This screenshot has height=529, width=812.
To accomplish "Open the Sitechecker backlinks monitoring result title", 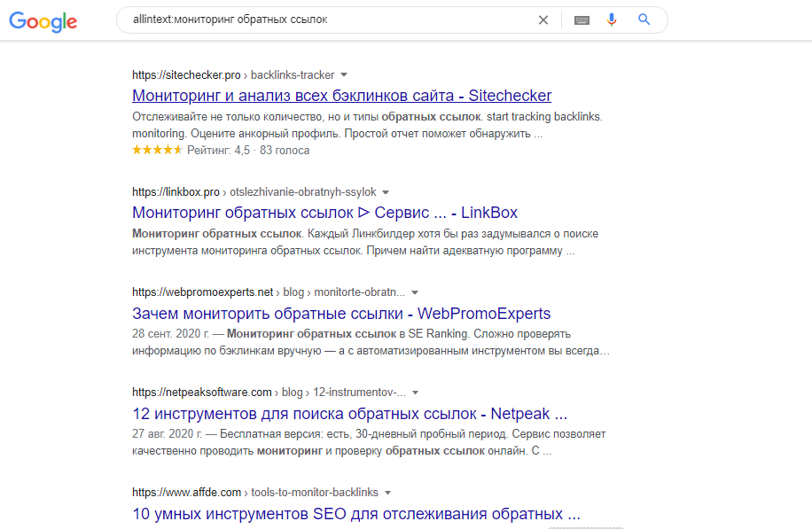I will pos(342,96).
